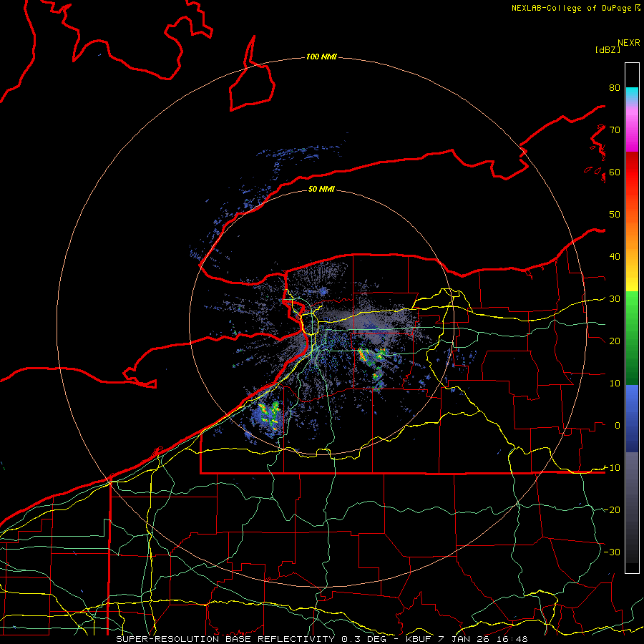Click the -10 value on the dBZ scale
The width and height of the screenshot is (644, 644).
tap(612, 468)
